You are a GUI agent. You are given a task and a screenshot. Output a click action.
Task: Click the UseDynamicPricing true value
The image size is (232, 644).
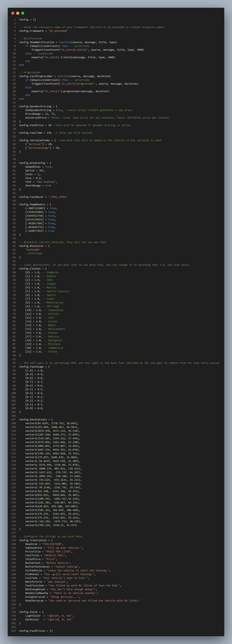(59, 110)
